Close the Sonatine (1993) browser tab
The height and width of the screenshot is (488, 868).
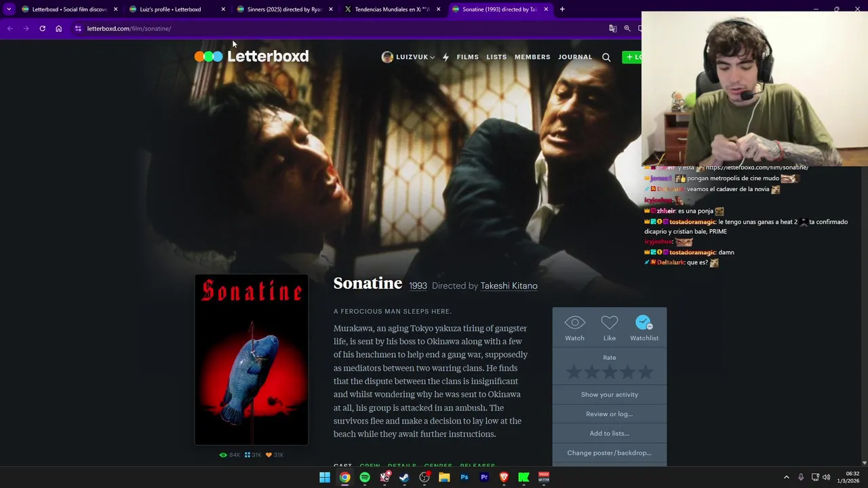[x=546, y=9]
